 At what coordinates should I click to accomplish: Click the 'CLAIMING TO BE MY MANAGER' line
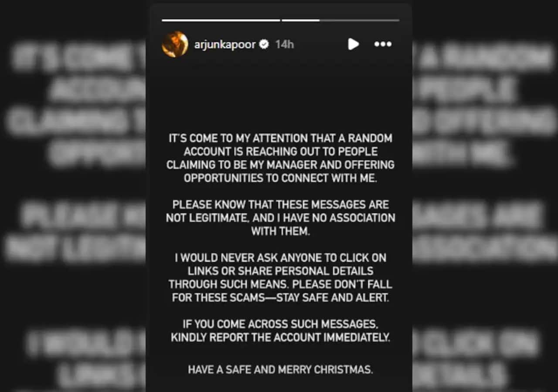280,165
